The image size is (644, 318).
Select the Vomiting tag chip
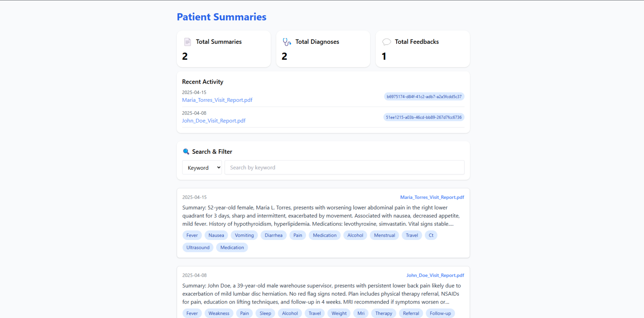pos(244,236)
